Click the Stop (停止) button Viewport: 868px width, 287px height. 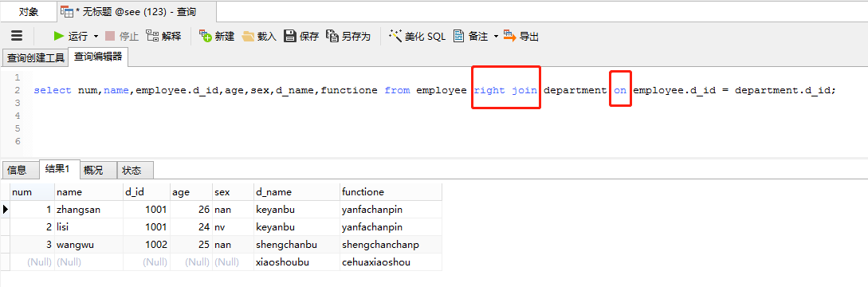coord(122,37)
